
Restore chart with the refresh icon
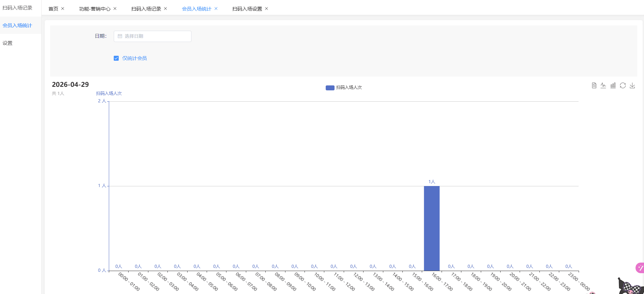(x=623, y=85)
